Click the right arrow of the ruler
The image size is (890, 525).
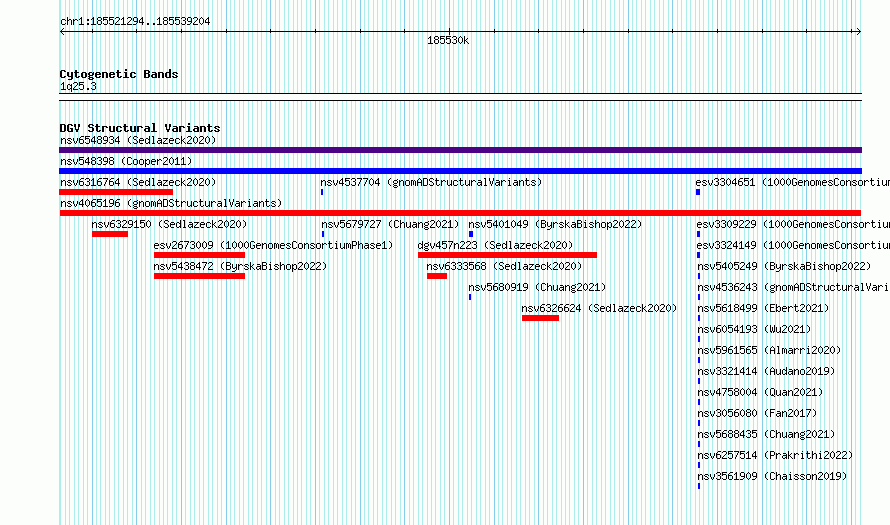858,32
